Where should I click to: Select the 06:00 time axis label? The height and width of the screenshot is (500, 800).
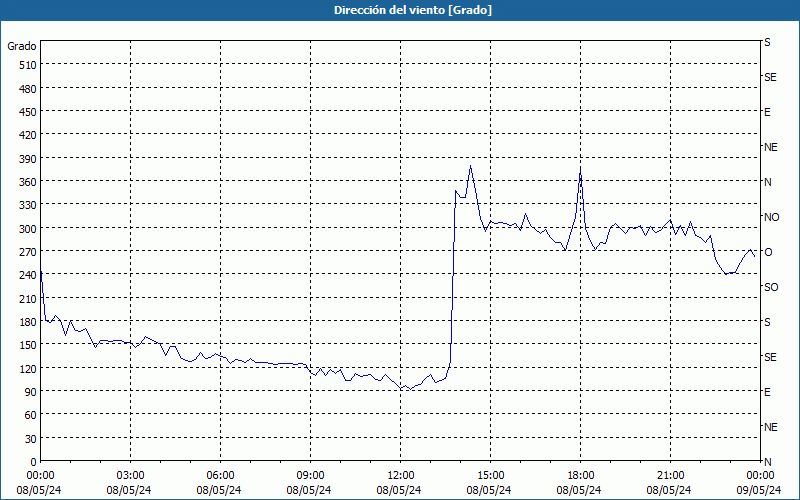point(221,475)
